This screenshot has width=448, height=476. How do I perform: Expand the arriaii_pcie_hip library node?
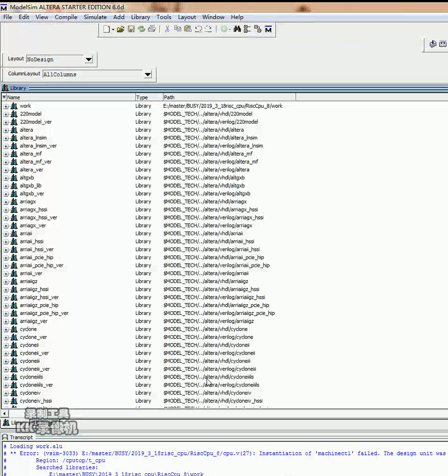tap(6, 258)
